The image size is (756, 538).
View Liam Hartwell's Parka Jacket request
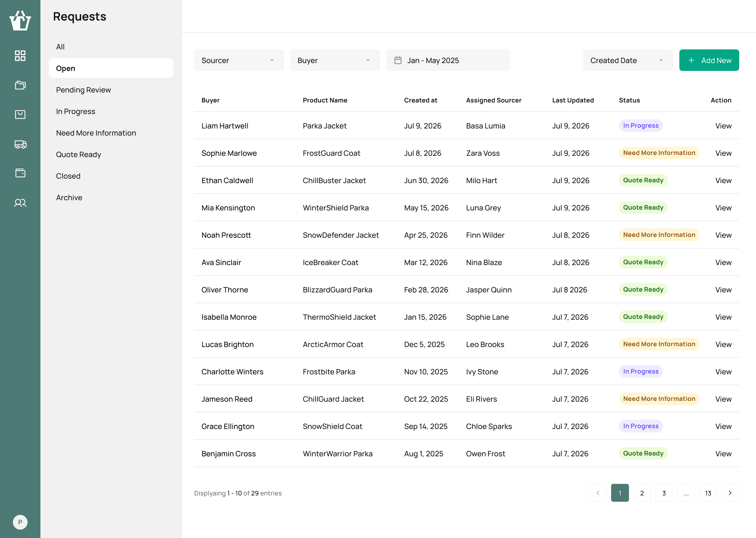(723, 126)
